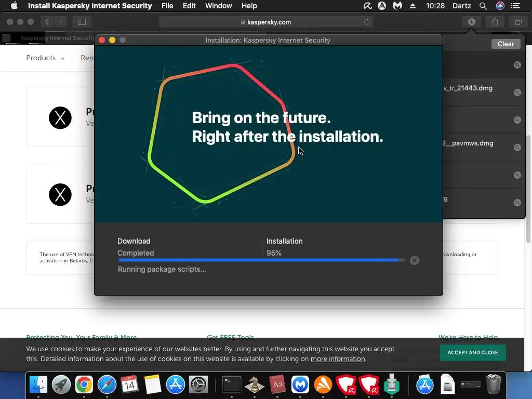532x399 pixels.
Task: Click the 95% installation percentage text
Action: click(x=274, y=253)
